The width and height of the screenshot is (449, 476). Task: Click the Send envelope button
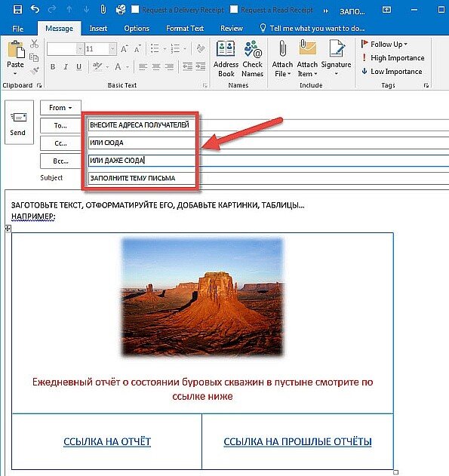(19, 122)
